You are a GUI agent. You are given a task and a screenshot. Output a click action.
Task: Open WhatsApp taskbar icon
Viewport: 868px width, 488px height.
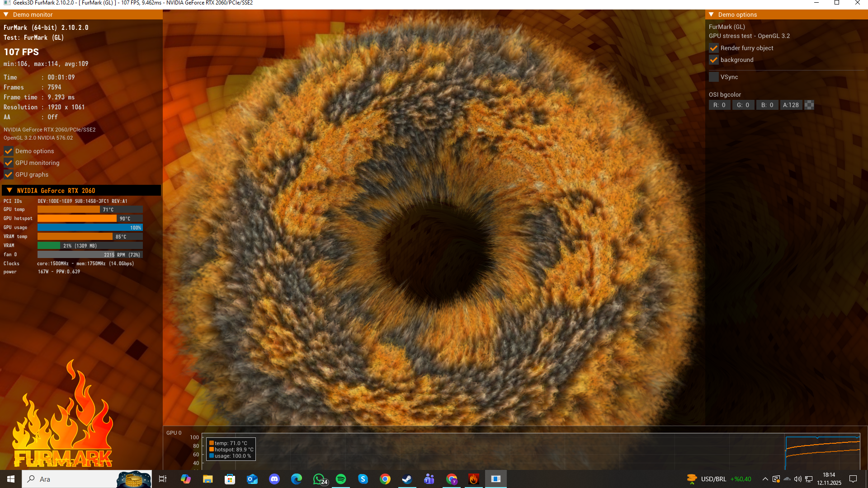(319, 479)
